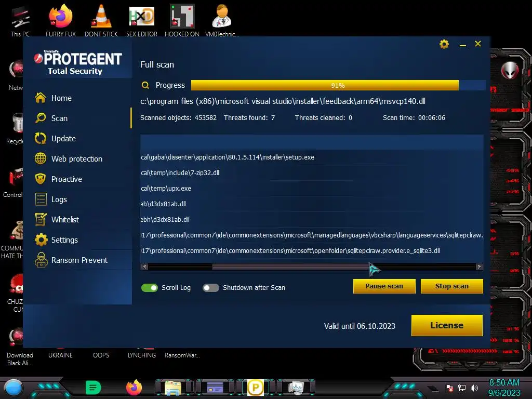This screenshot has height=399, width=532.
Task: Select the ebh\d3dx81ab.dll threat row
Action: coord(312,220)
